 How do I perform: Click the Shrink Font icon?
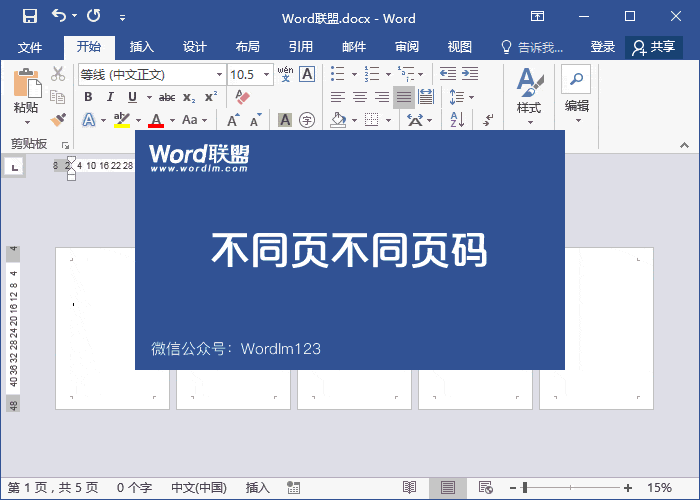point(255,120)
